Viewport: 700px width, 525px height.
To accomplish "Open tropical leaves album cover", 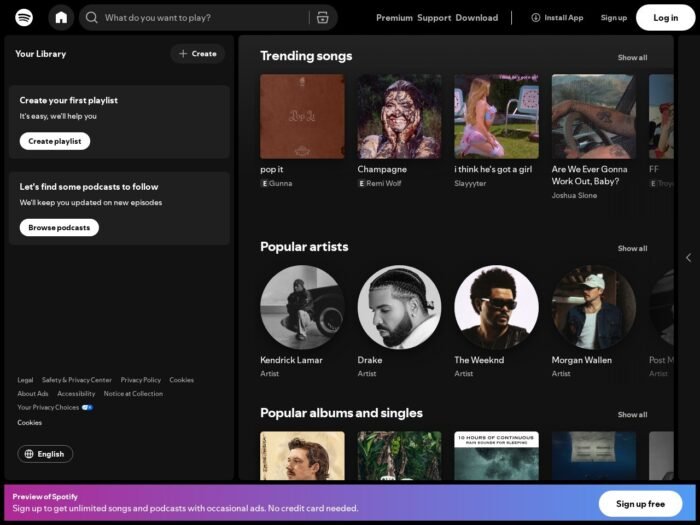I will (400, 456).
